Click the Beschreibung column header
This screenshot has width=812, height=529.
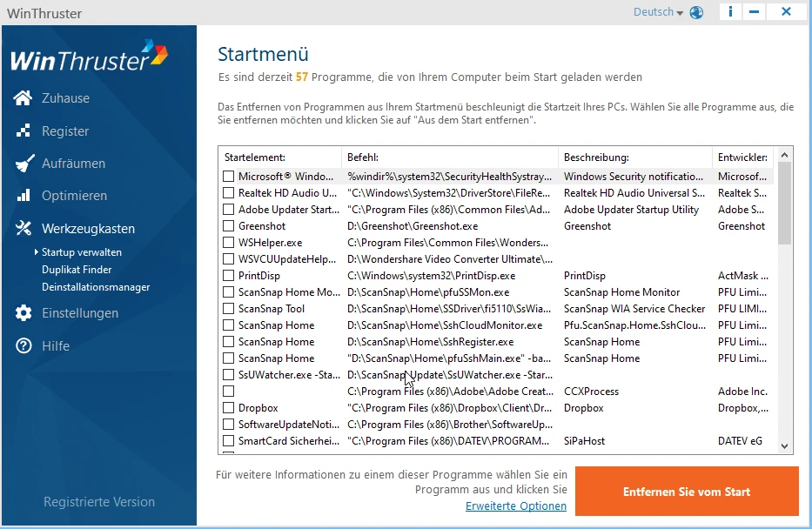click(x=596, y=157)
